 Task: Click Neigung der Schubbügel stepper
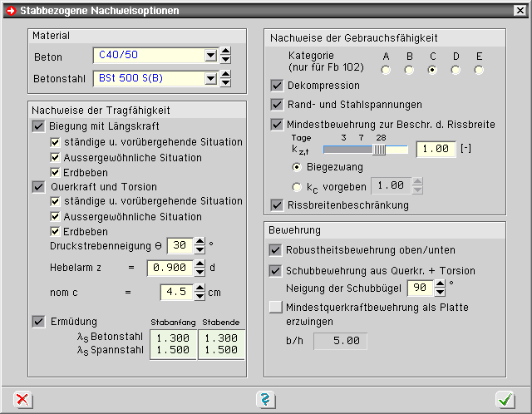[440, 287]
